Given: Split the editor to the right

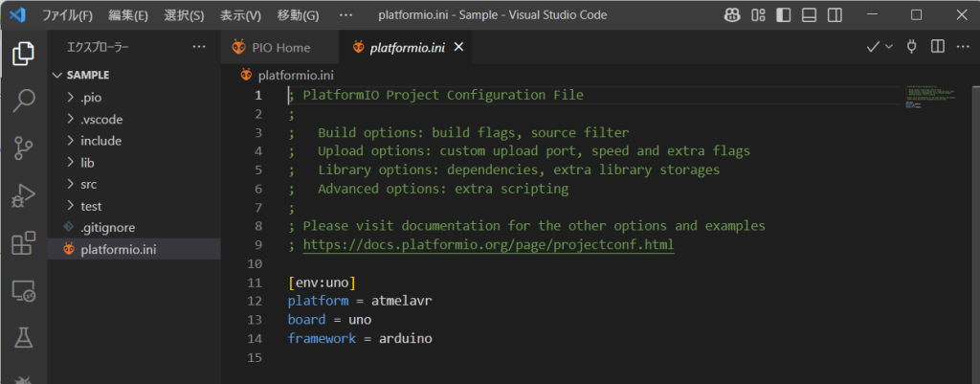Looking at the screenshot, I should pyautogui.click(x=938, y=47).
